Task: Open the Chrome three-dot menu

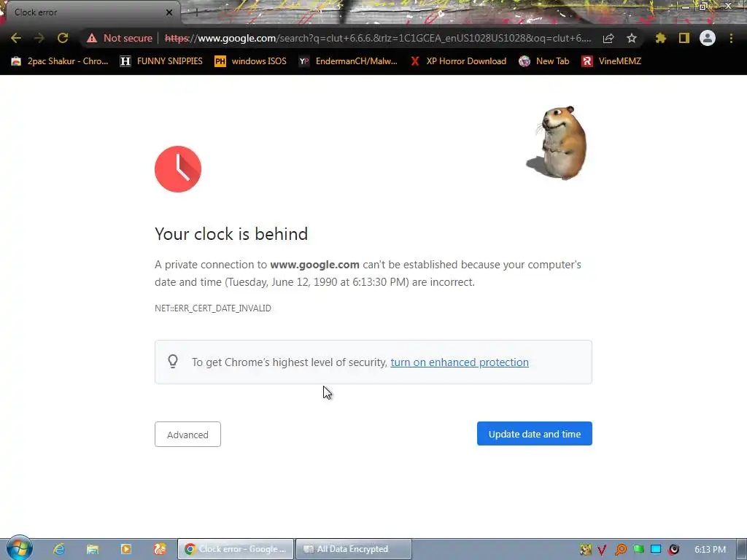Action: (731, 38)
